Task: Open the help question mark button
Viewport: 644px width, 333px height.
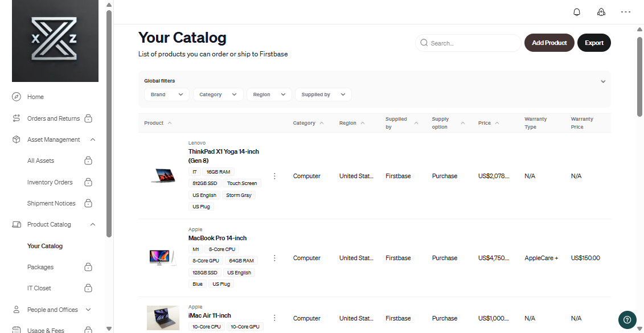Action: pyautogui.click(x=627, y=320)
